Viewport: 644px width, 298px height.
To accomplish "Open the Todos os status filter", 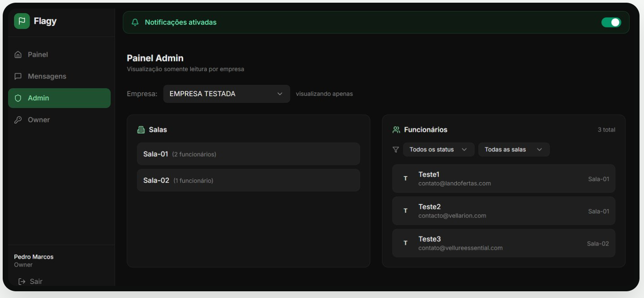I will tap(439, 149).
